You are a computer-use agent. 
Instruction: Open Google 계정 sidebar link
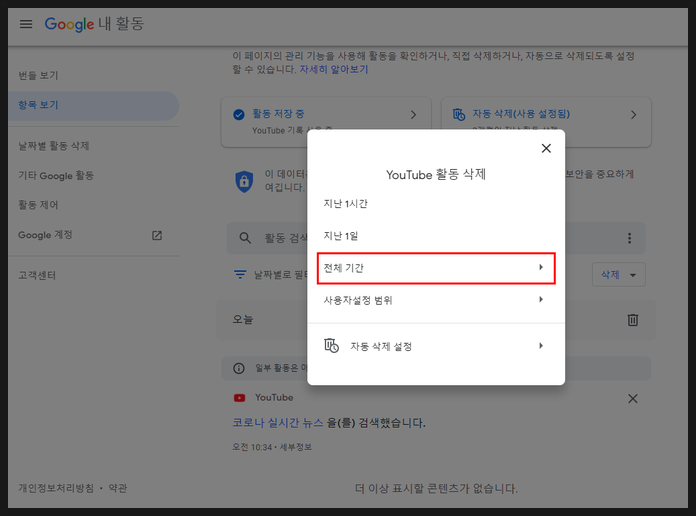45,235
